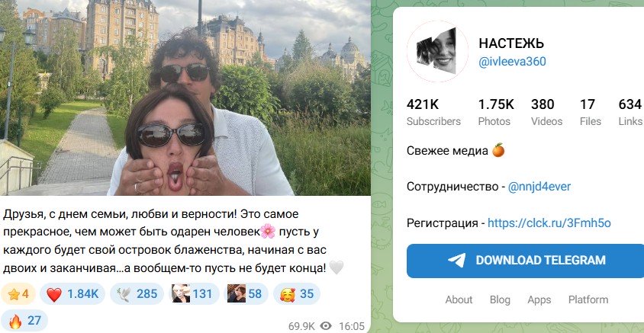Viewport: 644px width, 333px height.
Task: Click the fire reaction with 27
Action: (24, 320)
